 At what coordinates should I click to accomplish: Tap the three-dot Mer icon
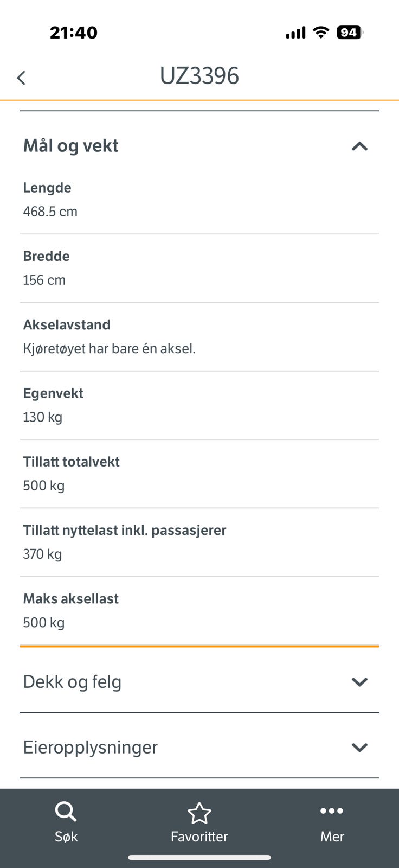click(x=332, y=811)
